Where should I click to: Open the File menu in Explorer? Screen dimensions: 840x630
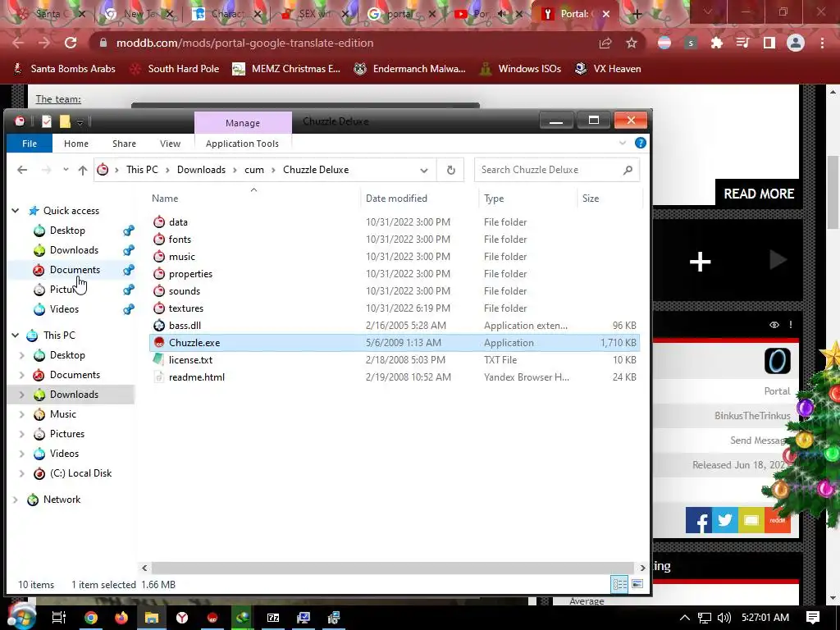tap(30, 144)
